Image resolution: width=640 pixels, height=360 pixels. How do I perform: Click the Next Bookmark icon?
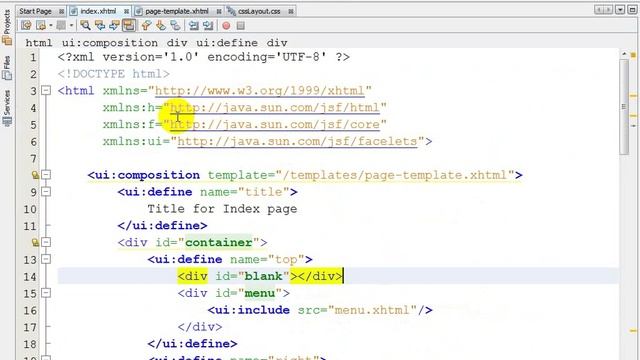coord(161,26)
